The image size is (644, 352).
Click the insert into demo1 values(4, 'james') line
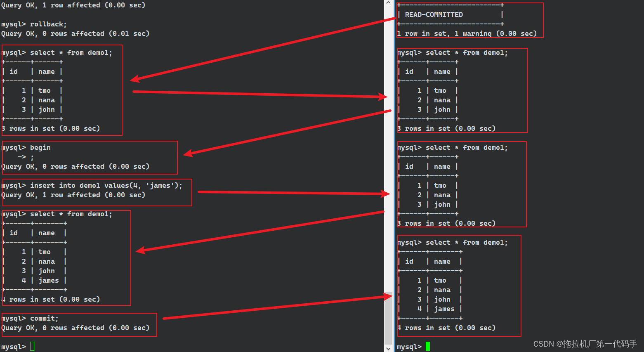[x=92, y=186]
